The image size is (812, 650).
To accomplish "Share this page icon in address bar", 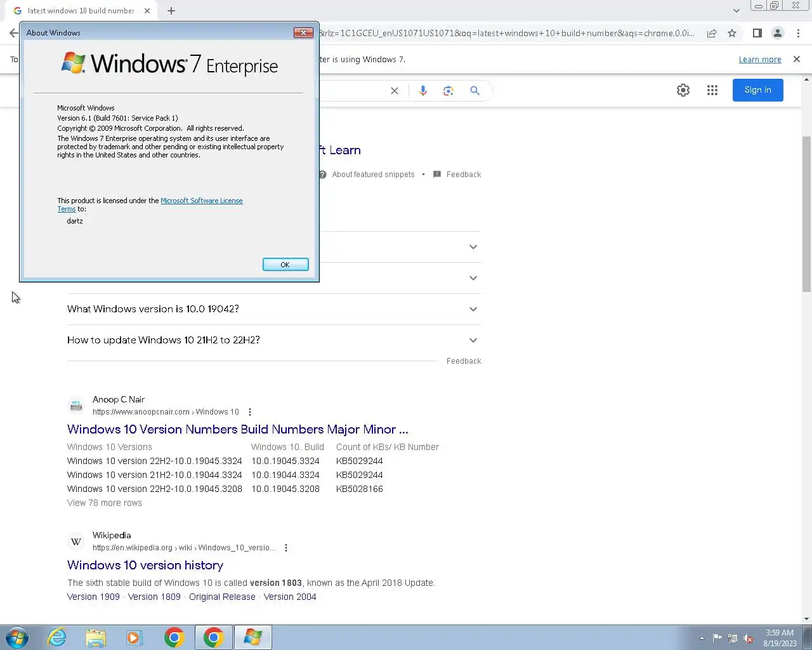I will [712, 33].
